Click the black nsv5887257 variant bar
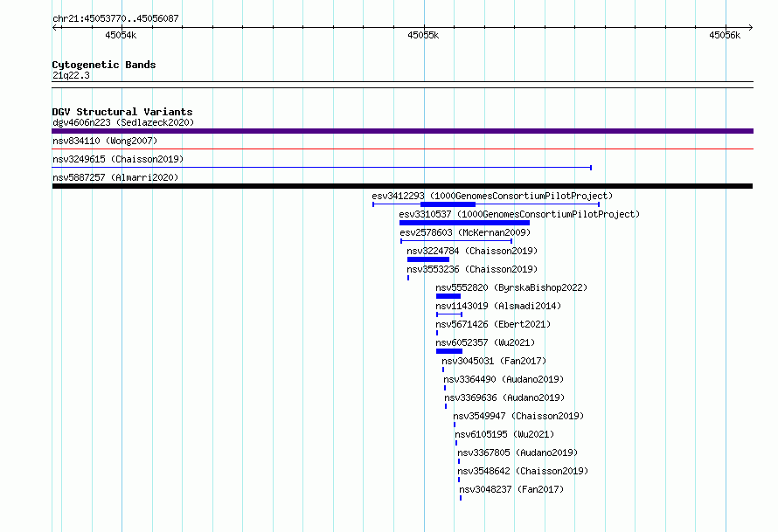 402,186
